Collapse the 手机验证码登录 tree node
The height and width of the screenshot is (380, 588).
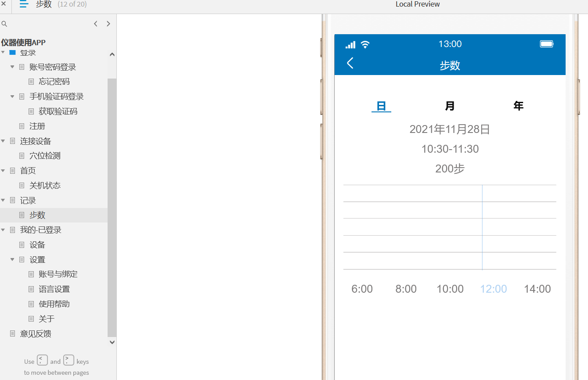[x=13, y=97]
